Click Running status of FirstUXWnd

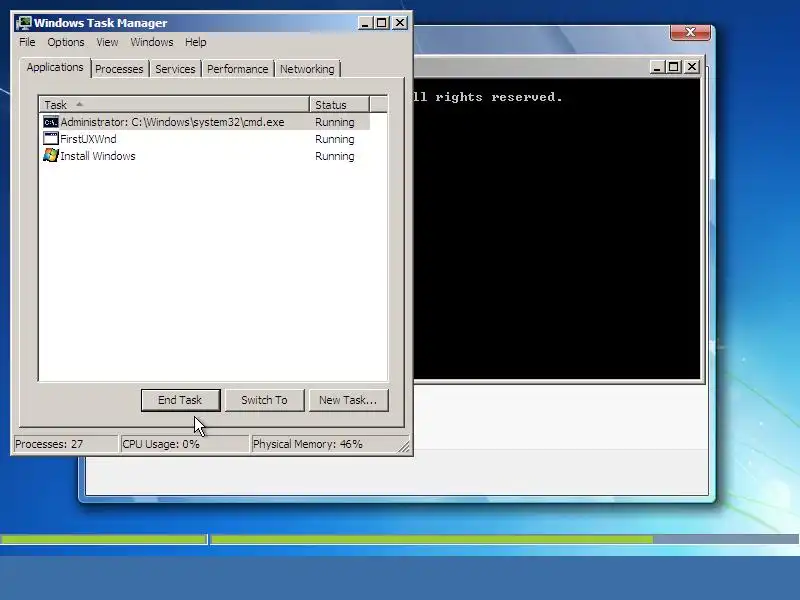(335, 139)
